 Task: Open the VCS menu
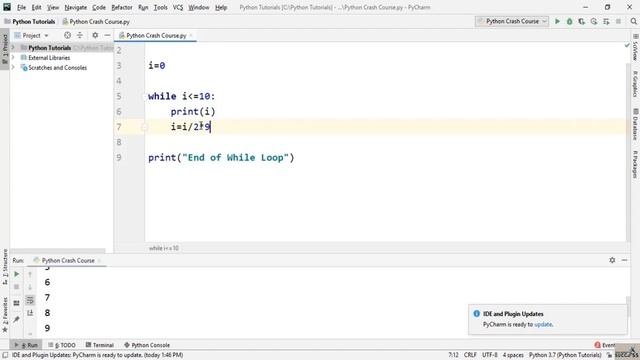pyautogui.click(x=178, y=7)
